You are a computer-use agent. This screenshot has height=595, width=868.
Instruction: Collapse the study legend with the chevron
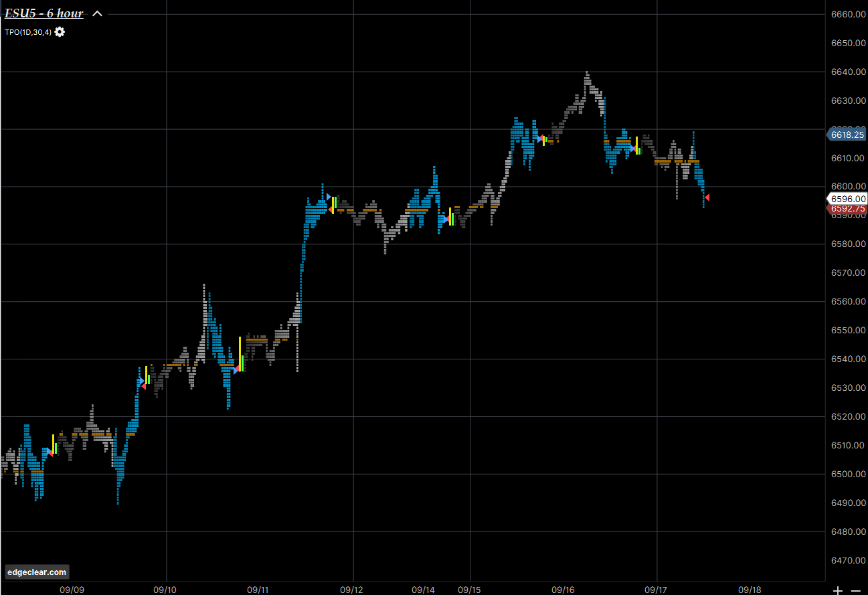97,13
